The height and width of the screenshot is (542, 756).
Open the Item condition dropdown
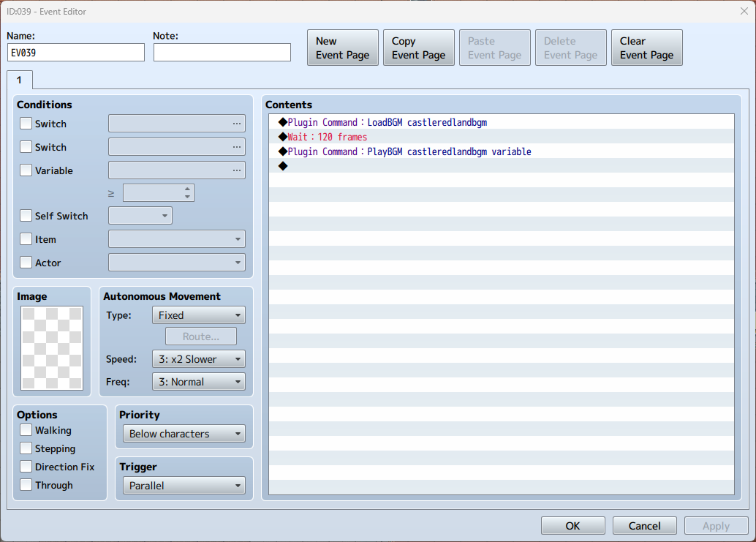click(177, 238)
